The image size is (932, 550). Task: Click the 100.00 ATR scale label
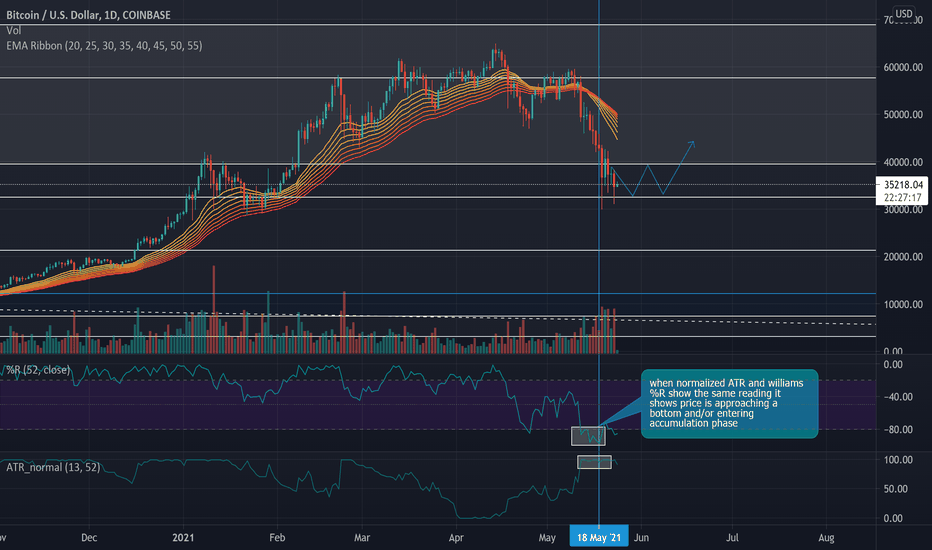(x=898, y=460)
